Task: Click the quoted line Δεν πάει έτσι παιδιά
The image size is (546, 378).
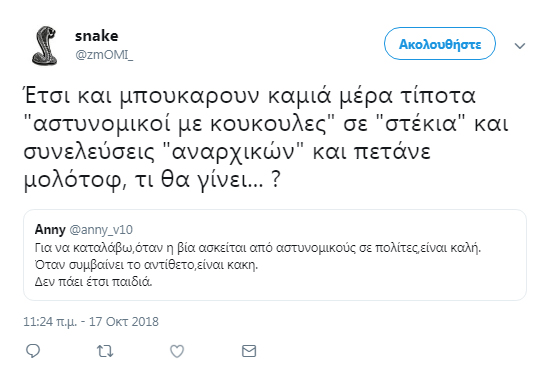Action: click(93, 281)
